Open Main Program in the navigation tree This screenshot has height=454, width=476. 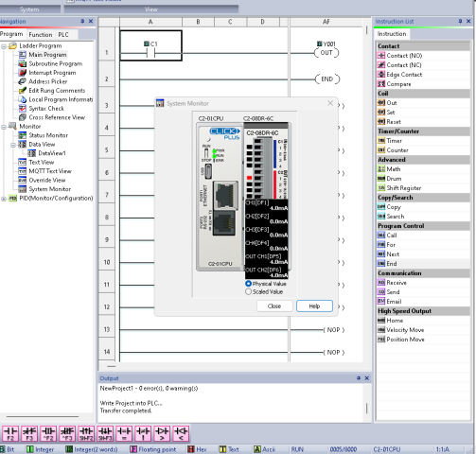tap(47, 55)
